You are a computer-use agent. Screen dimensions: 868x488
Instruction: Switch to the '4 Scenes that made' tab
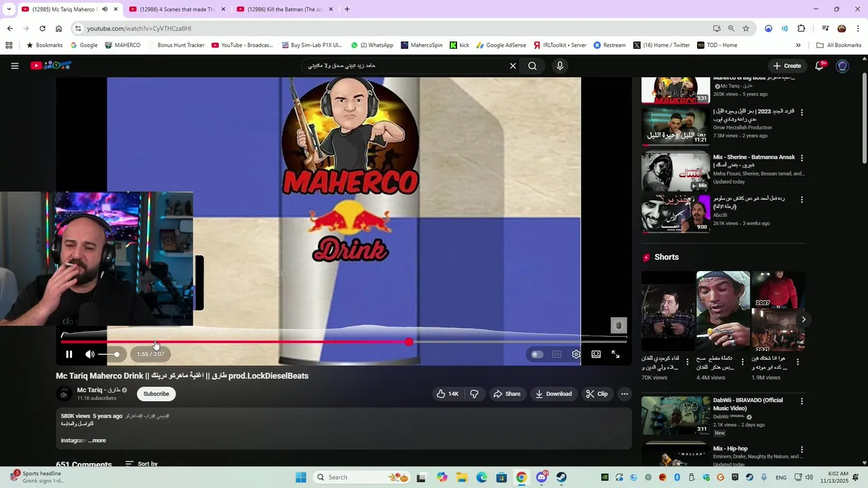[x=178, y=9]
